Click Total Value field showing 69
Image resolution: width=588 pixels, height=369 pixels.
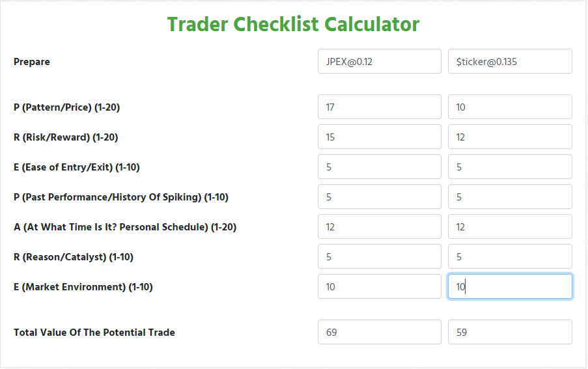click(x=379, y=332)
